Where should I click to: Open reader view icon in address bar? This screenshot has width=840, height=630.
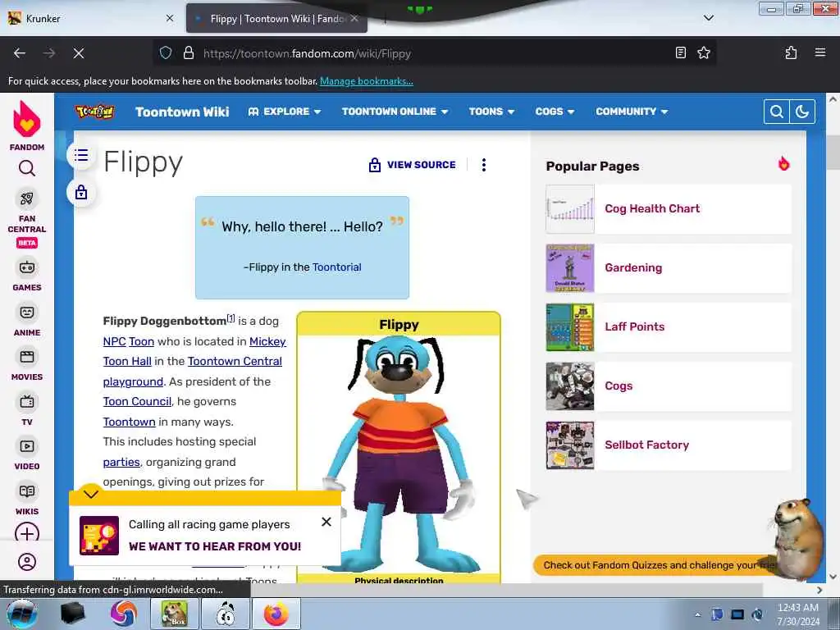(x=680, y=53)
